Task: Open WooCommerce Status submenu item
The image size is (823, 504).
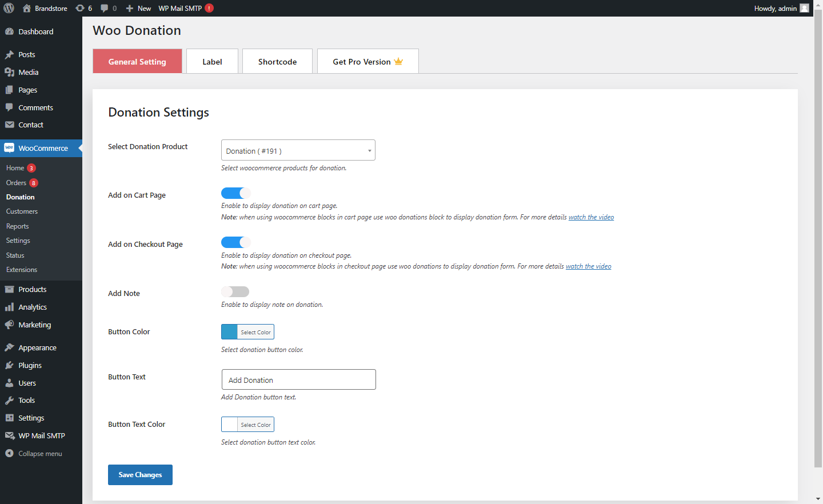Action: click(x=15, y=255)
